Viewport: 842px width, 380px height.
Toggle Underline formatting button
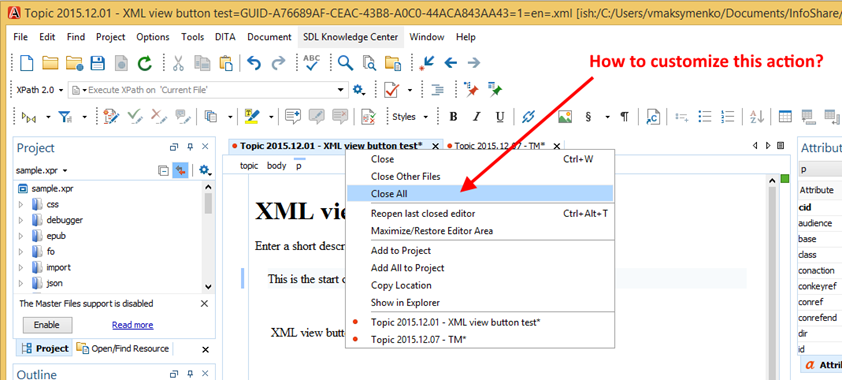coord(500,116)
